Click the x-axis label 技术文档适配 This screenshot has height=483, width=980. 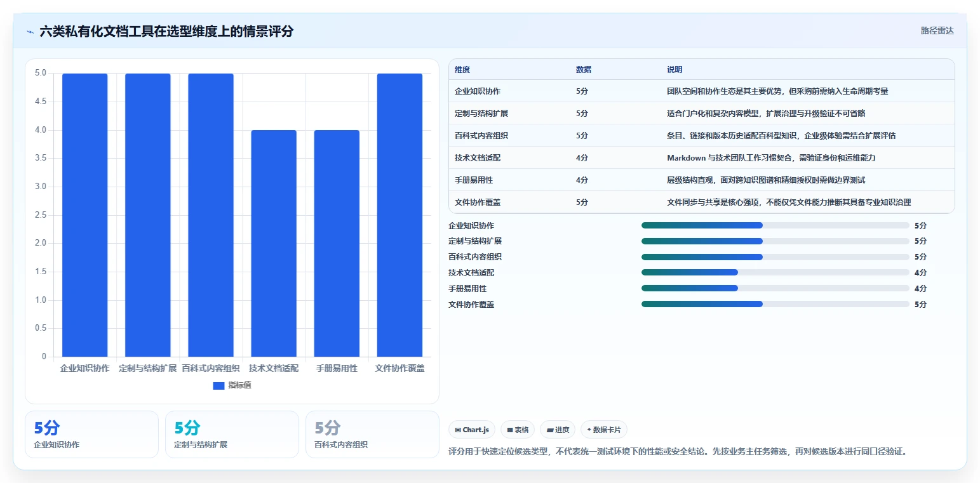[273, 368]
